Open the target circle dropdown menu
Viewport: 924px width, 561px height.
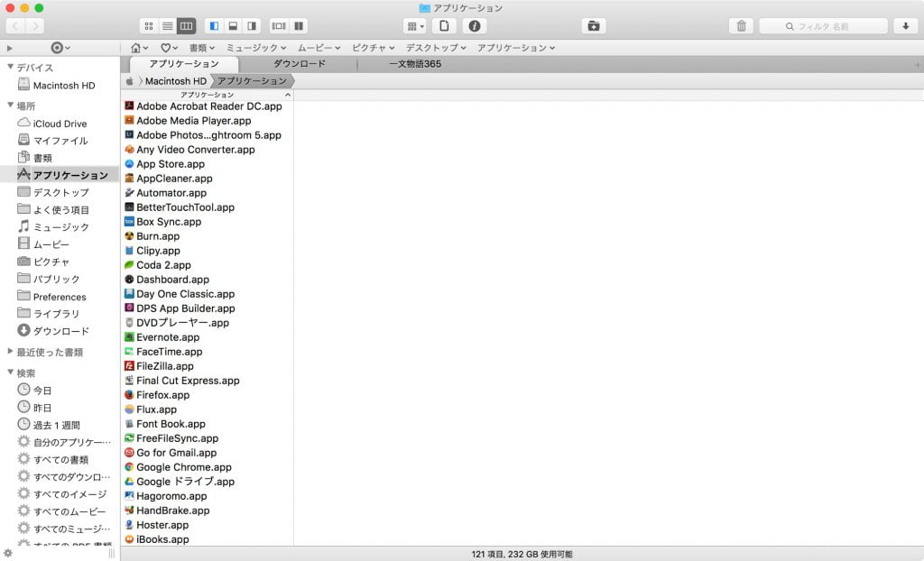pyautogui.click(x=60, y=48)
